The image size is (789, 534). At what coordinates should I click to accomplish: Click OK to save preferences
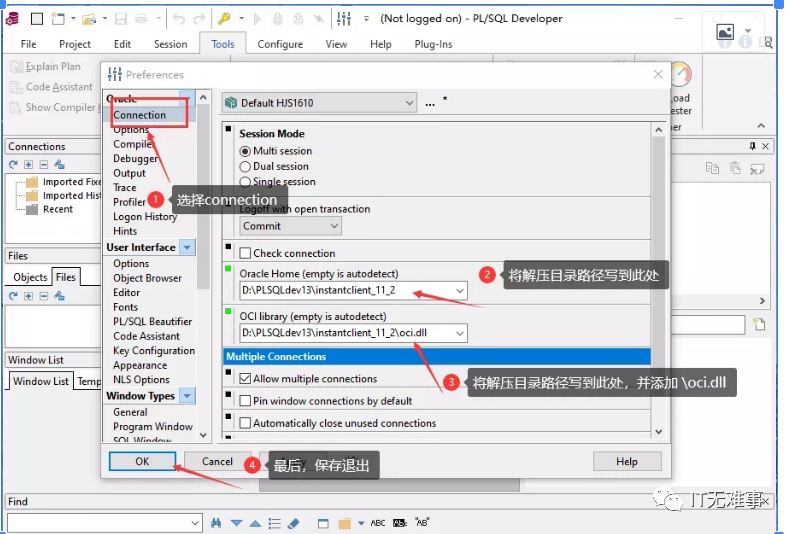tap(142, 462)
